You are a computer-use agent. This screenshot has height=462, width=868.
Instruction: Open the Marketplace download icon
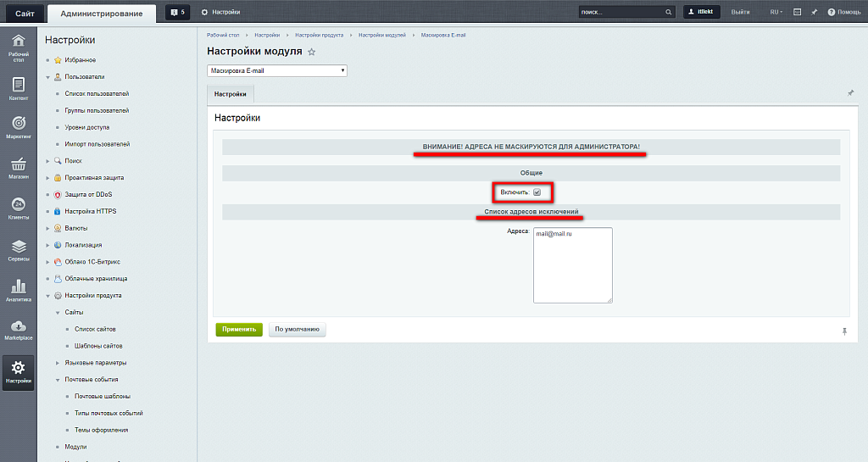tap(18, 330)
